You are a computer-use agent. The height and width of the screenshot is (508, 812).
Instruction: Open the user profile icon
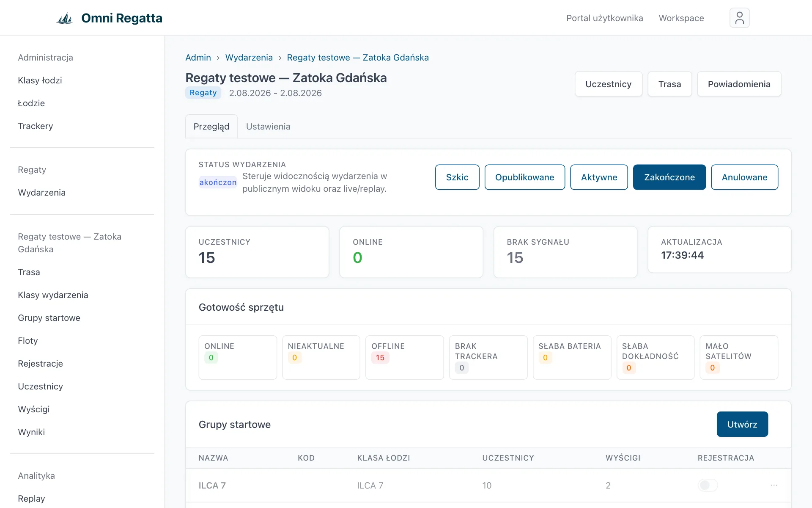pos(739,18)
